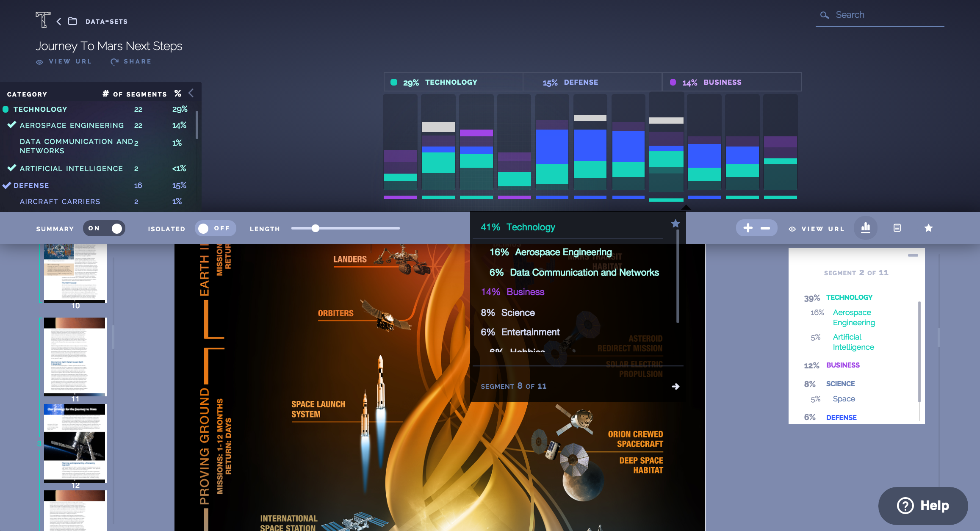Open page 12 thumbnail
980x531 pixels.
(x=75, y=443)
